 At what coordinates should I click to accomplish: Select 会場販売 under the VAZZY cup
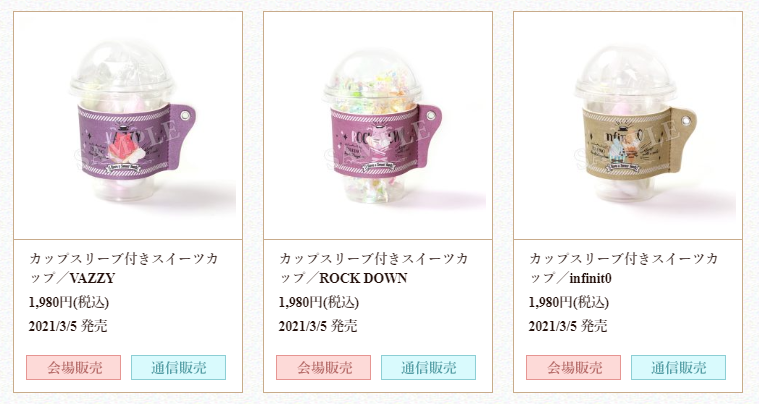74,368
